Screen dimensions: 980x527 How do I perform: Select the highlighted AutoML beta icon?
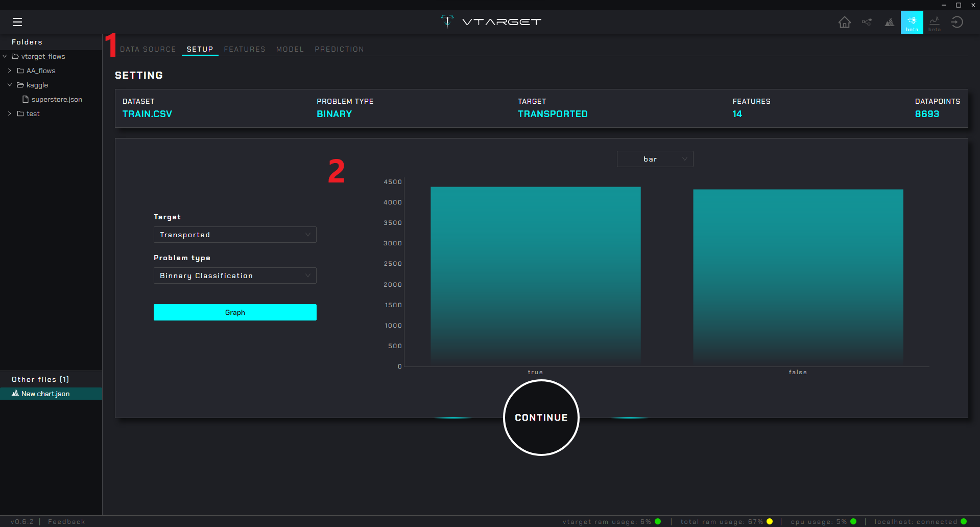click(x=912, y=22)
